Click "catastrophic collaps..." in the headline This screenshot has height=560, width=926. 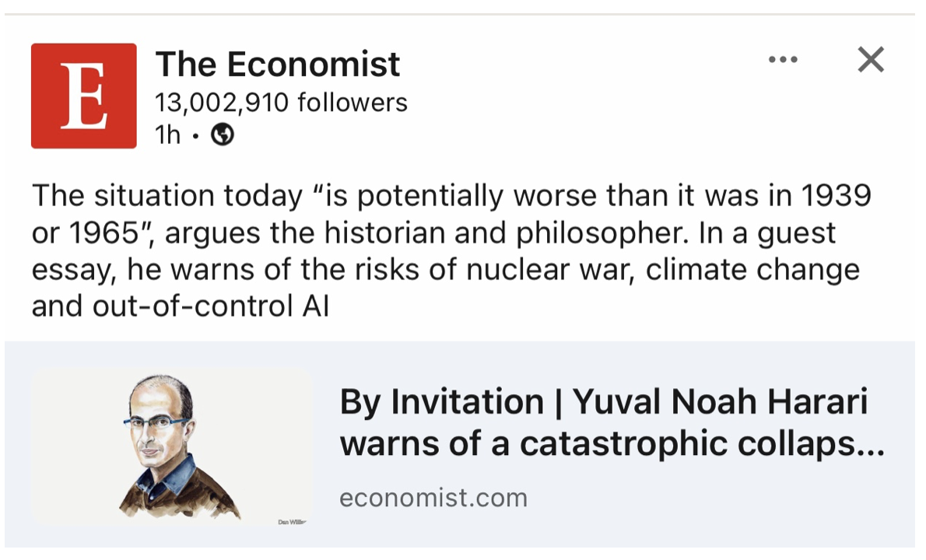tap(702, 444)
